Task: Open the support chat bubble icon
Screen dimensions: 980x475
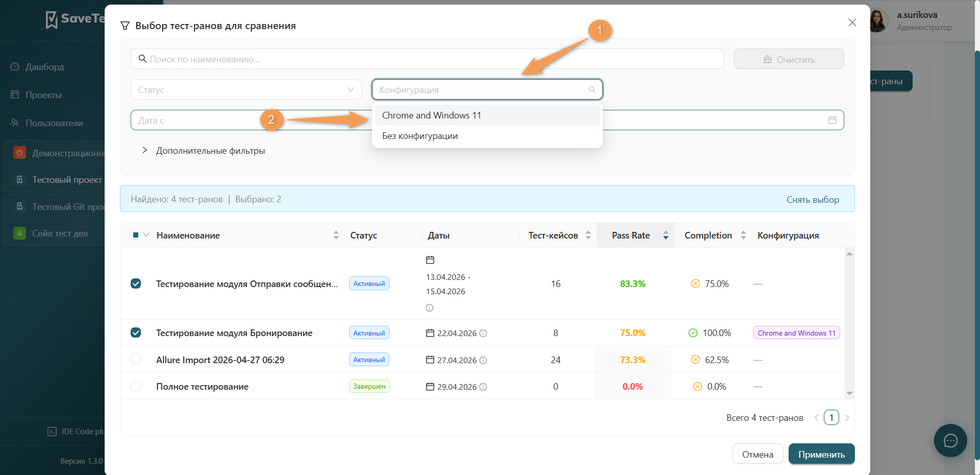Action: [950, 440]
